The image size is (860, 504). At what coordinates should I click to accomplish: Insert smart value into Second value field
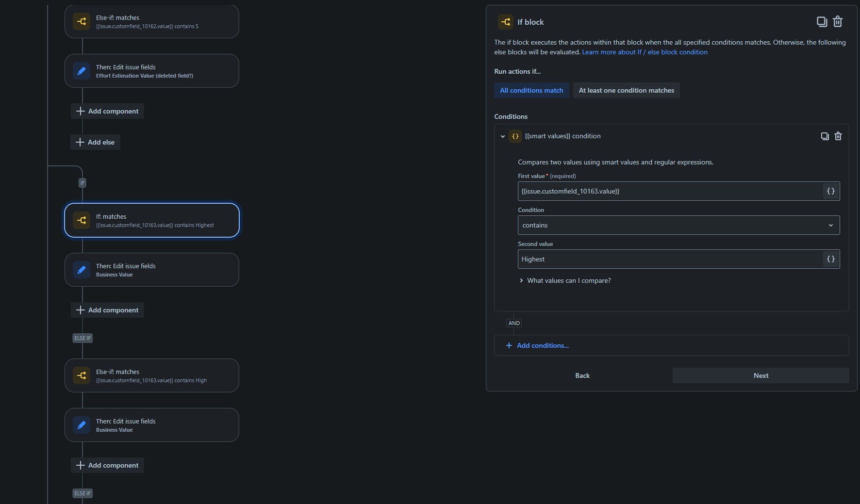click(830, 259)
